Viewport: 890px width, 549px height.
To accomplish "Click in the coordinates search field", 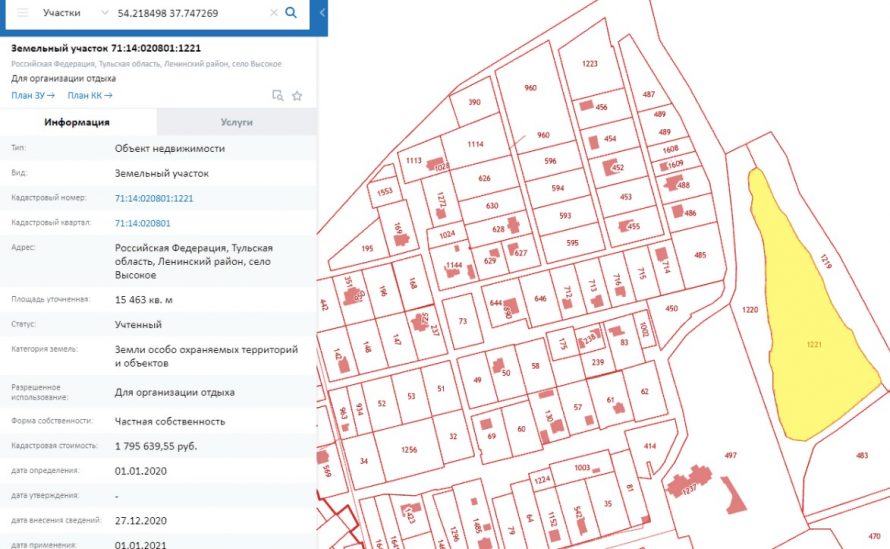I will 190,13.
